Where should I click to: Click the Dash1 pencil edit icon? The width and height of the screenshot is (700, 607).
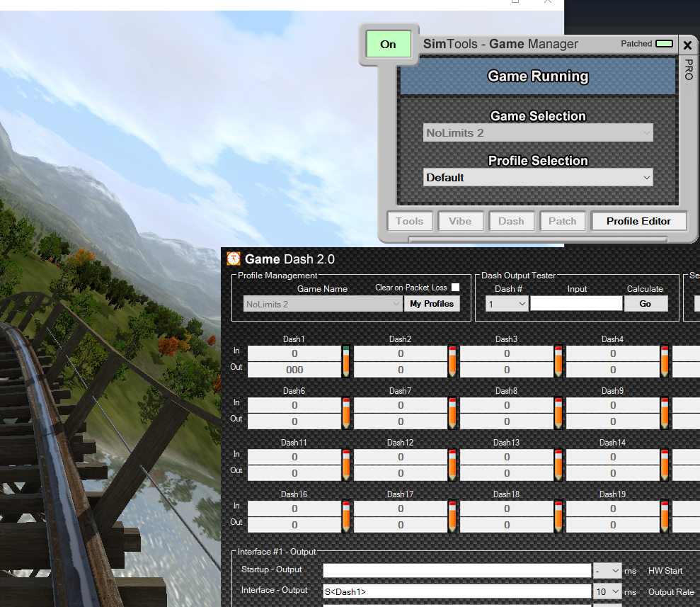pyautogui.click(x=346, y=361)
